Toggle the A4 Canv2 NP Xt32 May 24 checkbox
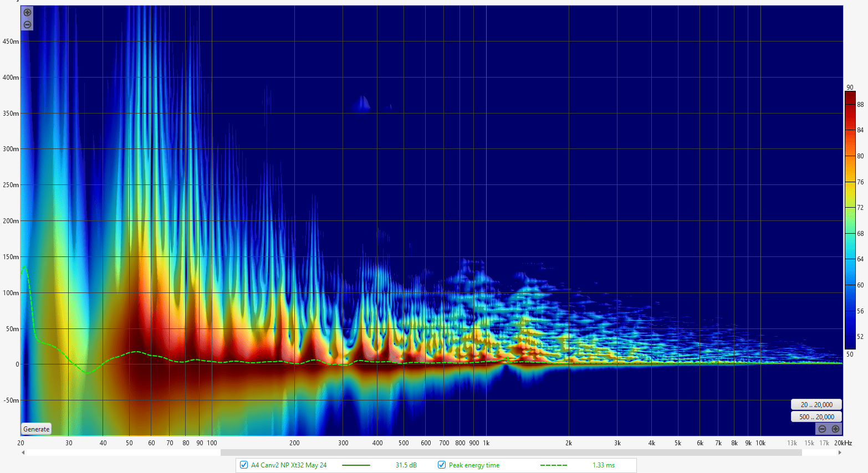This screenshot has height=473, width=868. (244, 465)
